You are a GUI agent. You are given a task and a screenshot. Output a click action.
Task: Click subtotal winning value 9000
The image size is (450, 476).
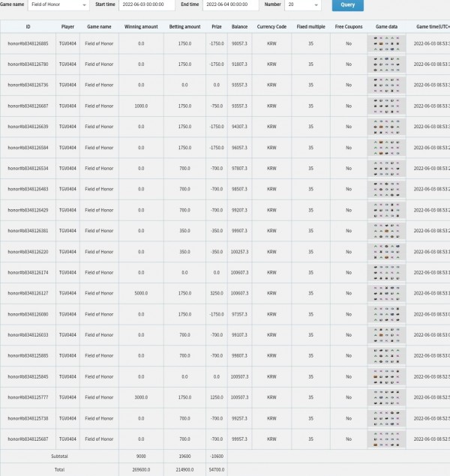coord(141,457)
